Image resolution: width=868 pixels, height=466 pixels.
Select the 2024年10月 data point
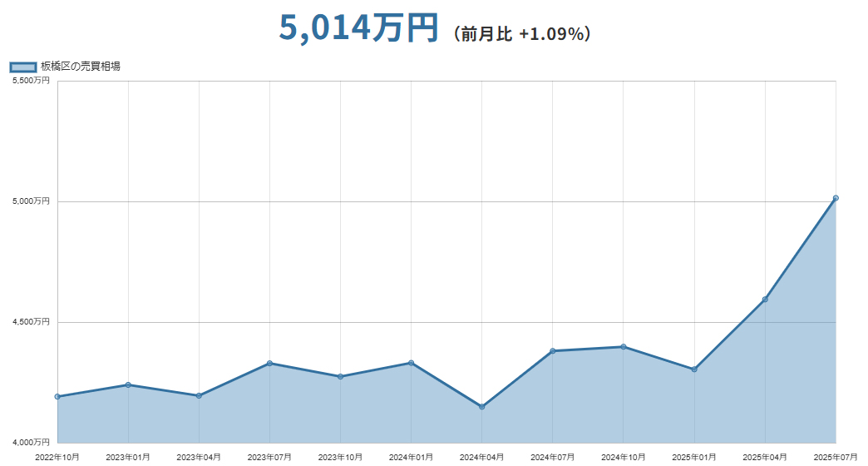624,347
